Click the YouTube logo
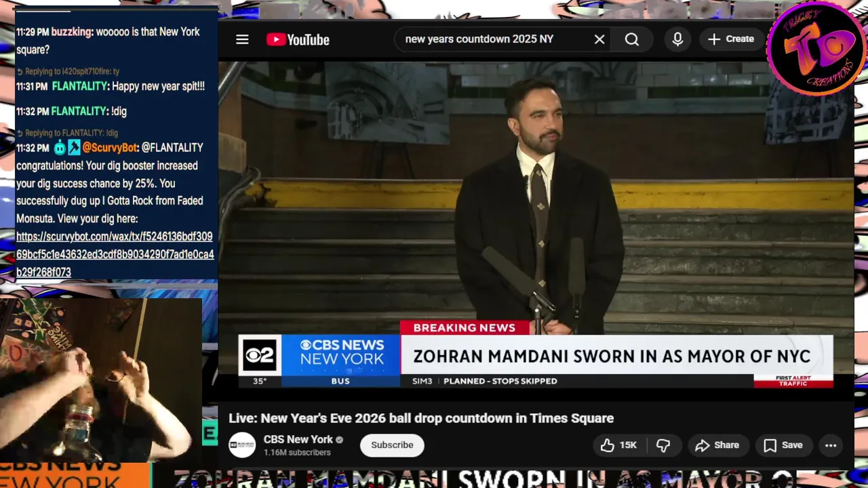Screen dimensions: 868x488 [x=298, y=39]
